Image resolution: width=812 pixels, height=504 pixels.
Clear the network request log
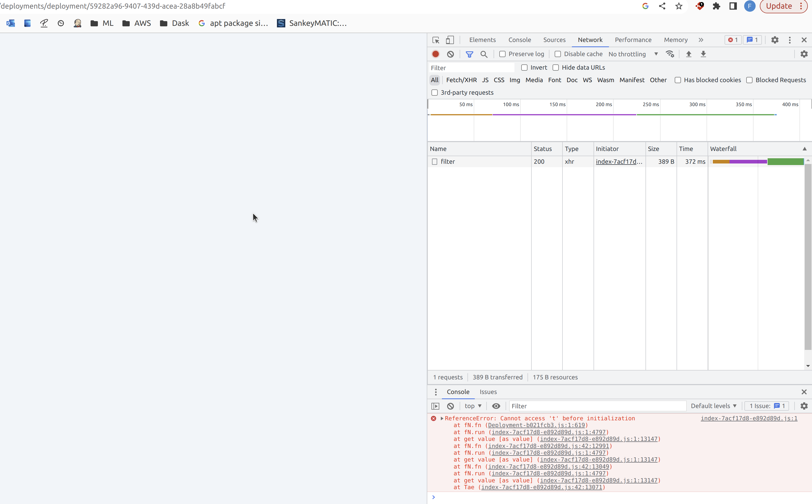450,54
